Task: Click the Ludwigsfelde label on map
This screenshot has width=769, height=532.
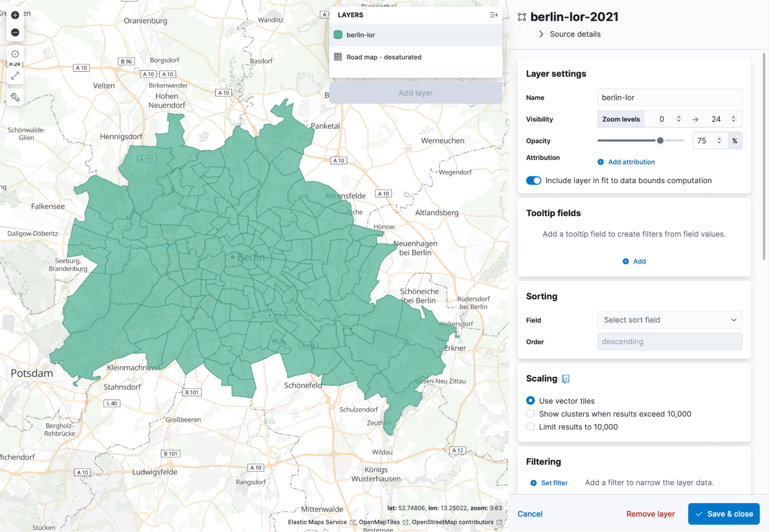Action: (155, 472)
